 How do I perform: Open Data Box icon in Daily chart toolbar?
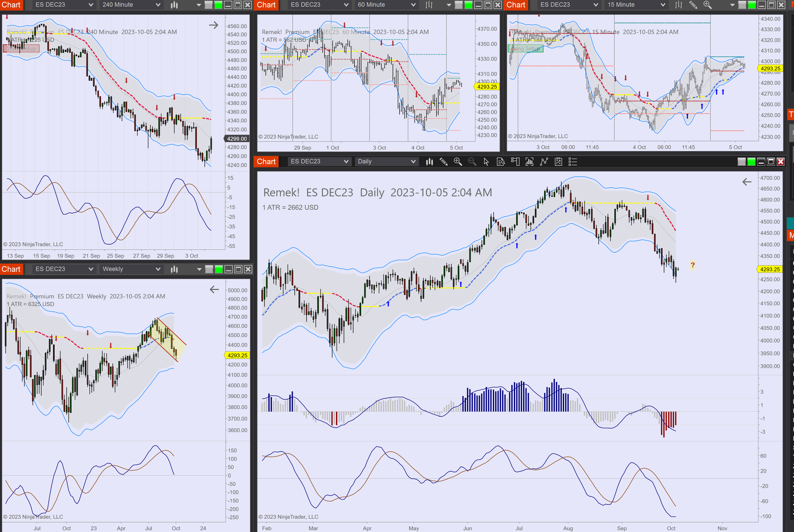501,162
